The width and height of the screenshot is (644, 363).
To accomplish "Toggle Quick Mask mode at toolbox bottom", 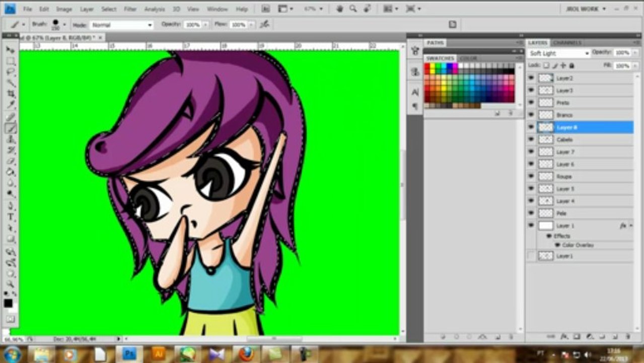I will pyautogui.click(x=11, y=319).
